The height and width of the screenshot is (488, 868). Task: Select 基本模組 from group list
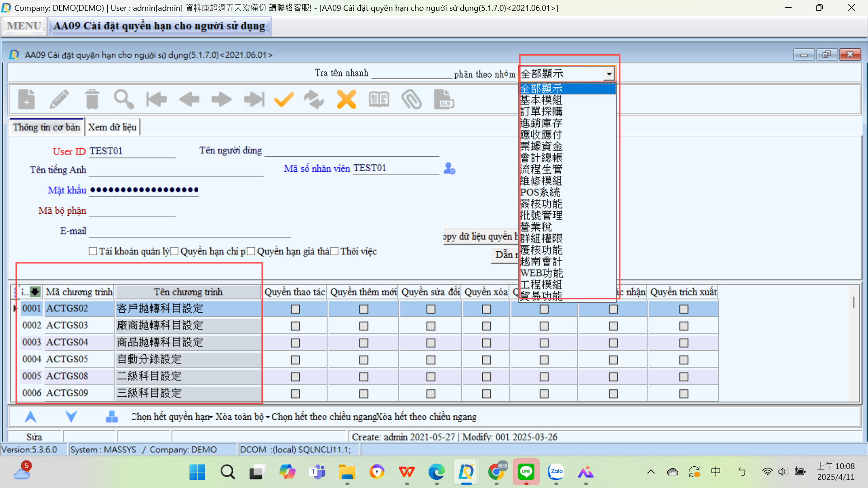567,100
